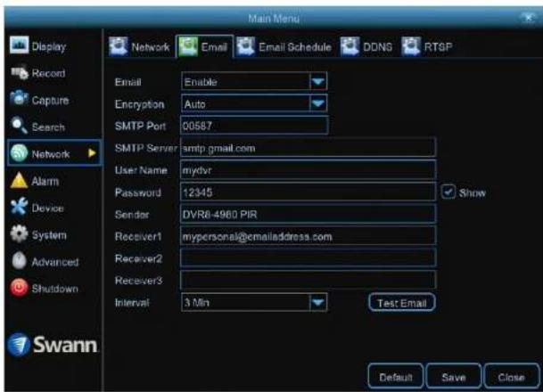Click the "SMTP Server" label text

146,149
